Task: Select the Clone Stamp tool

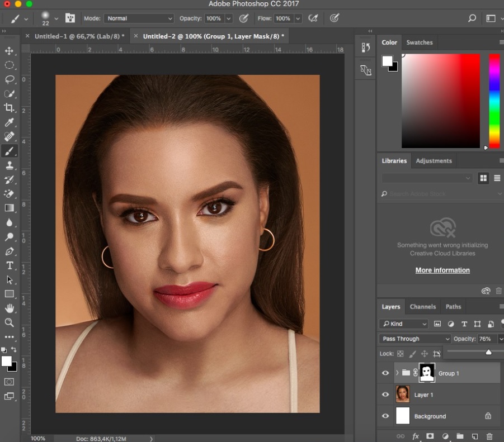Action: click(9, 165)
